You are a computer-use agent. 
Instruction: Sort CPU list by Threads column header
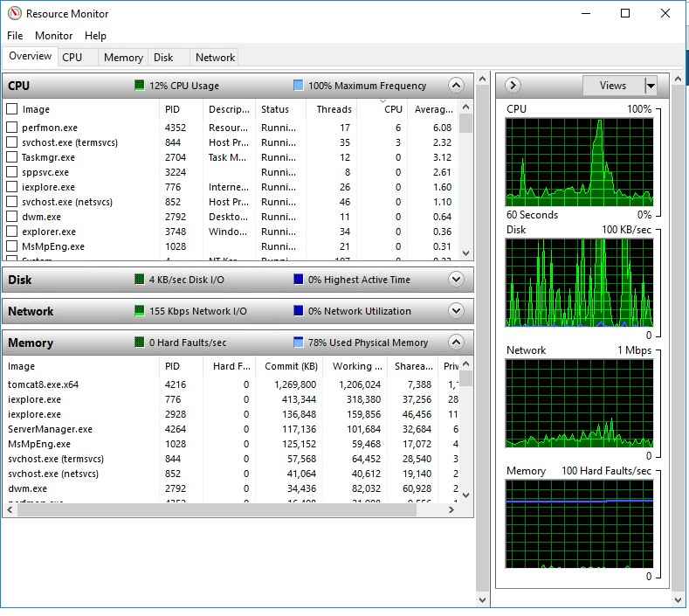(x=332, y=109)
